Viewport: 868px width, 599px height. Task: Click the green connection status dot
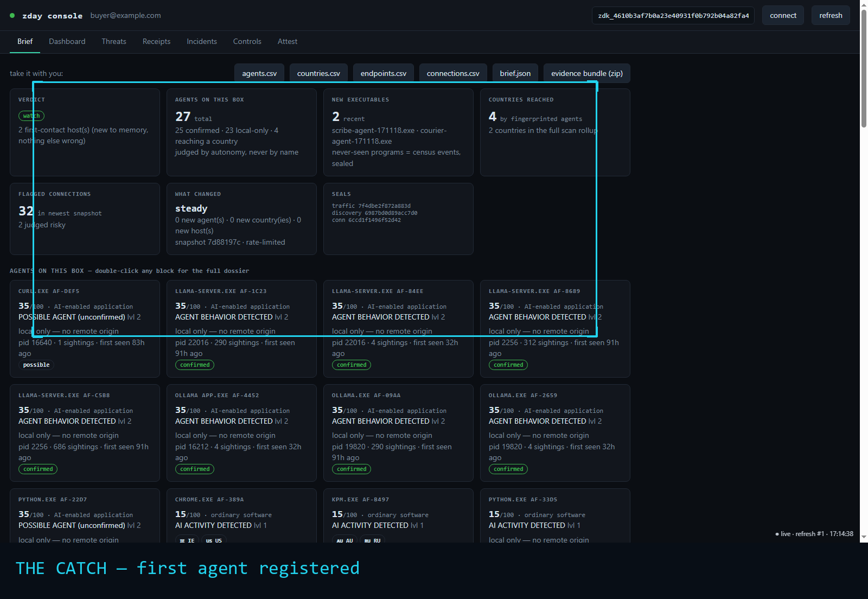click(x=12, y=16)
